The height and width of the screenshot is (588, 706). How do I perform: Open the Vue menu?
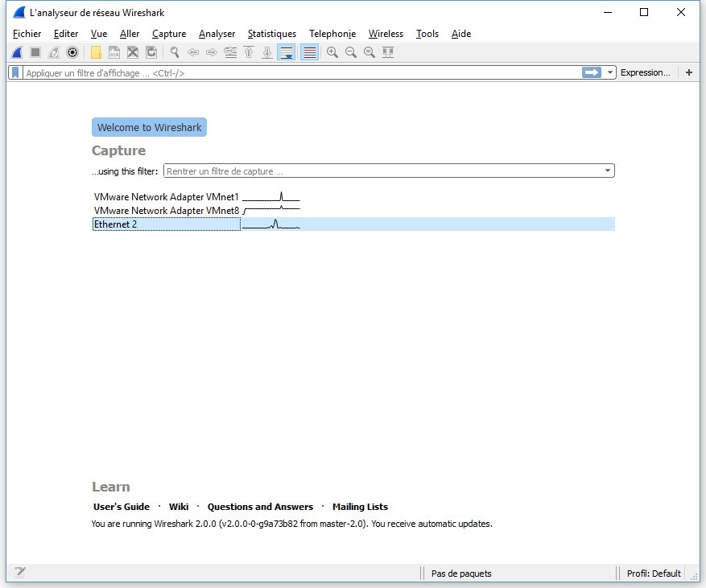click(x=99, y=34)
